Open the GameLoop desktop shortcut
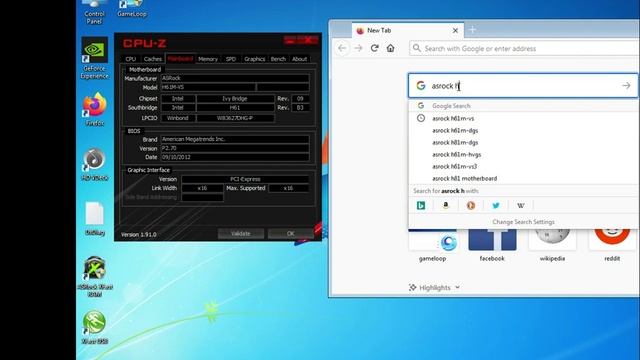 131,9
